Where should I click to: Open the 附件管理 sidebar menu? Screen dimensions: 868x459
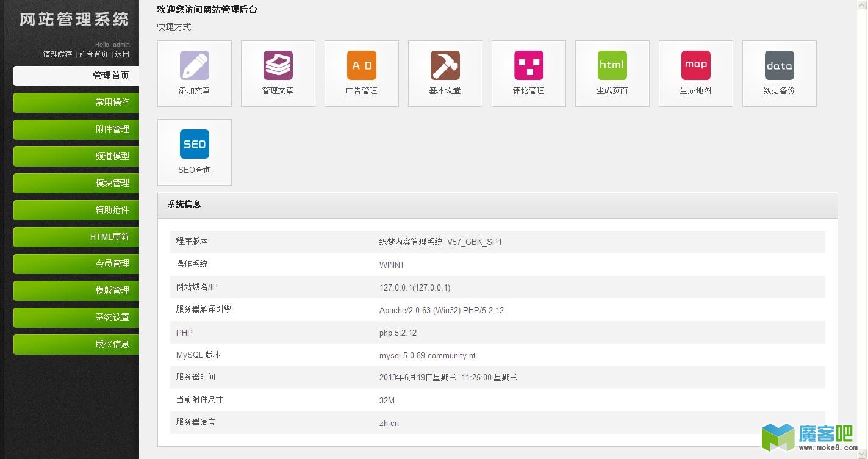[x=76, y=129]
